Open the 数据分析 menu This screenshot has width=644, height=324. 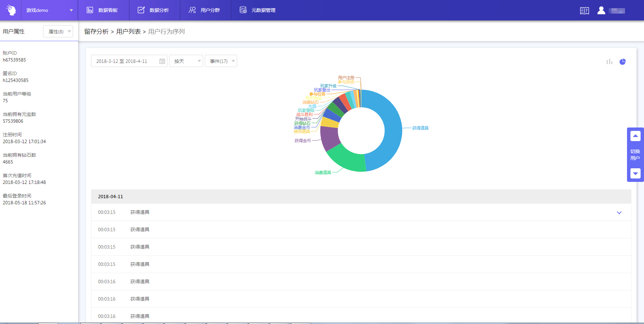[x=155, y=10]
